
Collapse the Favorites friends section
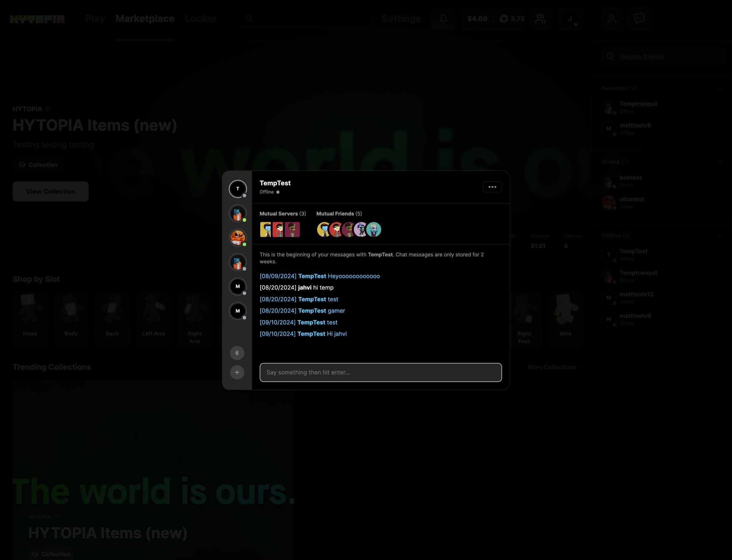(719, 88)
